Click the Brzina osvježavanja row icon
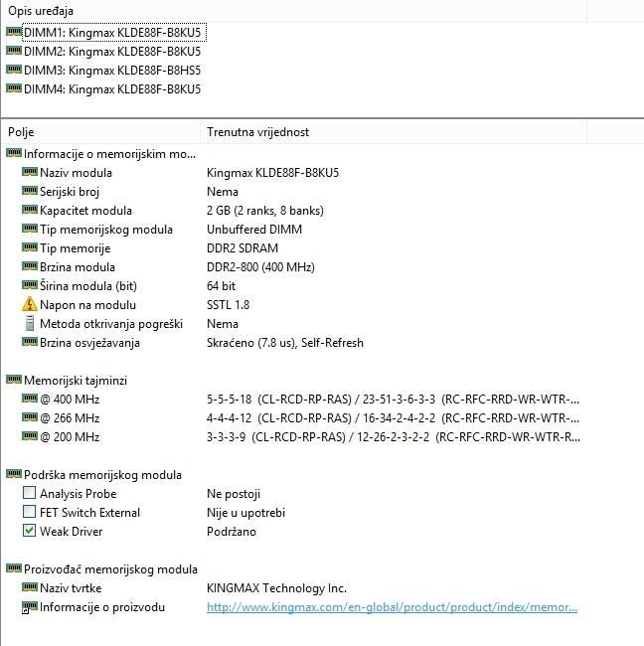The height and width of the screenshot is (646, 644). coord(30,342)
